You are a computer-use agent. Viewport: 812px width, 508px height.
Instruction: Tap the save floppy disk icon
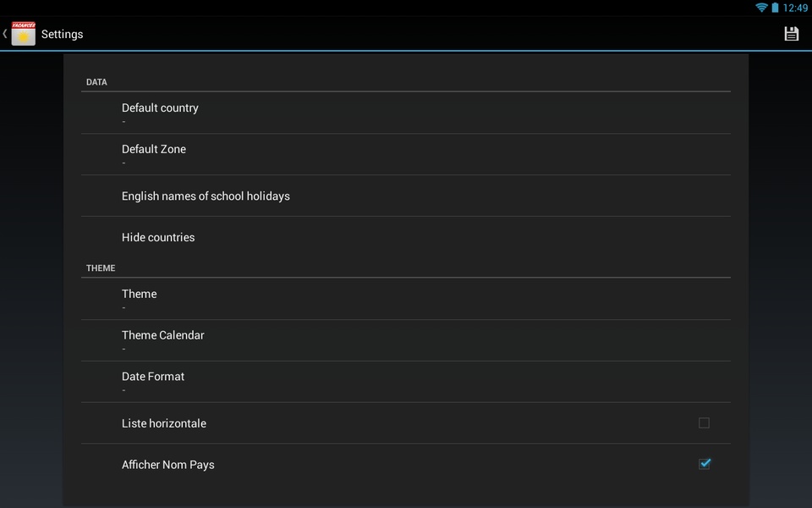tap(791, 34)
